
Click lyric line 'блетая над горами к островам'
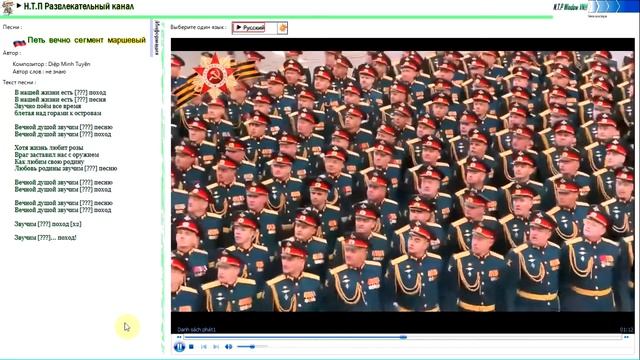pos(58,113)
